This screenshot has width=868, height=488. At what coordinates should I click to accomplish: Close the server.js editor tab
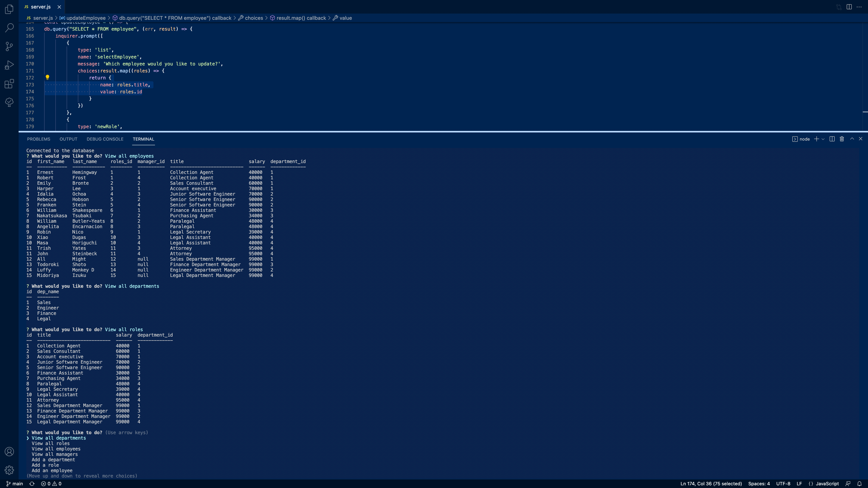point(59,7)
